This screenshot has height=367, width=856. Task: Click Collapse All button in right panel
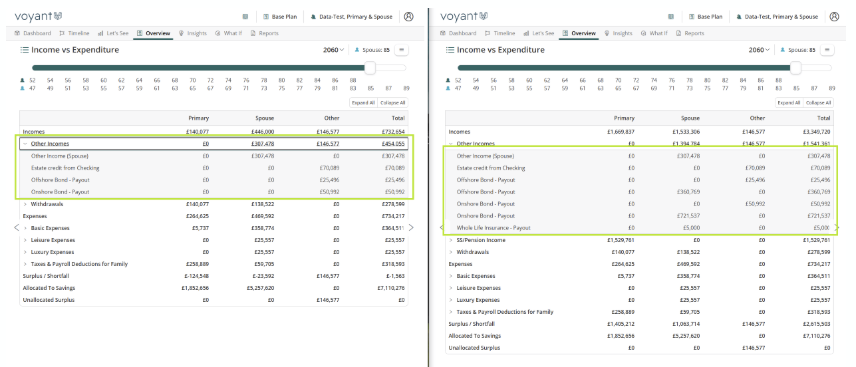point(818,103)
